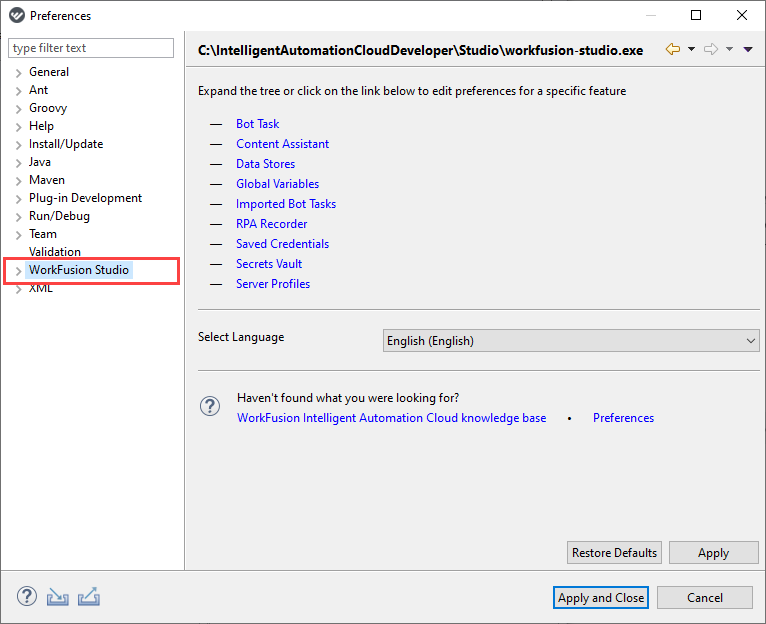Image resolution: width=766 pixels, height=624 pixels.
Task: Focus the type filter text field
Action: click(x=91, y=48)
